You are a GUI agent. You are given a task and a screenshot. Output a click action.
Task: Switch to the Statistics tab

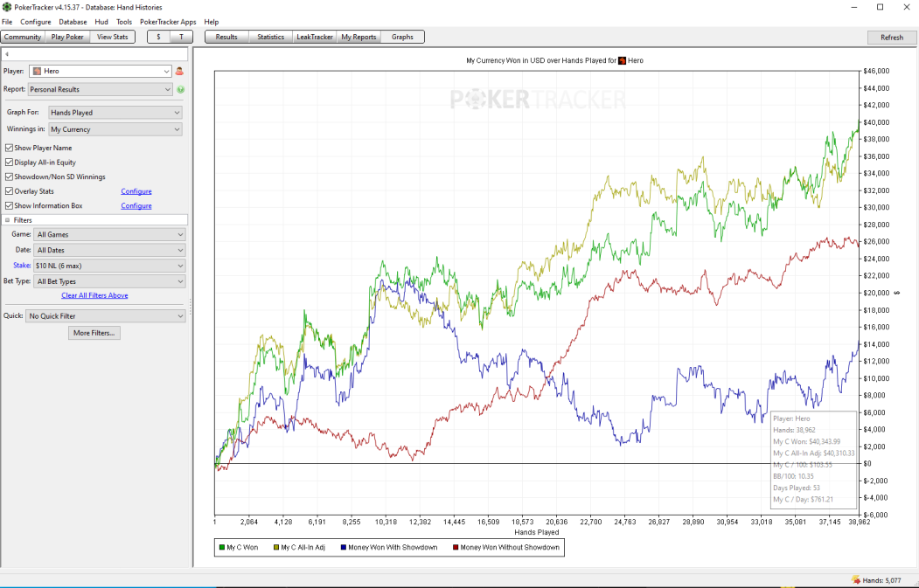pyautogui.click(x=271, y=37)
